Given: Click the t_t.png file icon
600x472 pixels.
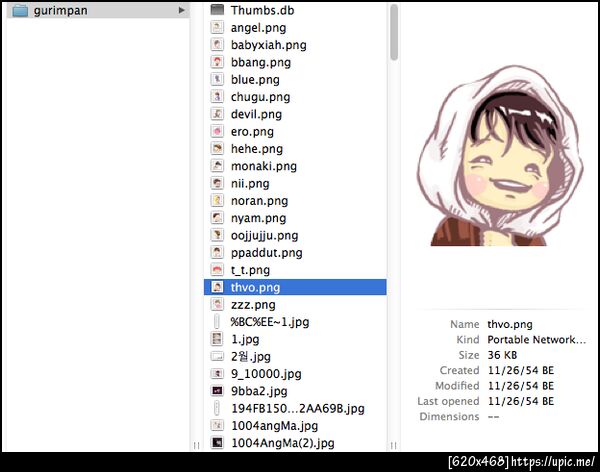Looking at the screenshot, I should click(217, 270).
